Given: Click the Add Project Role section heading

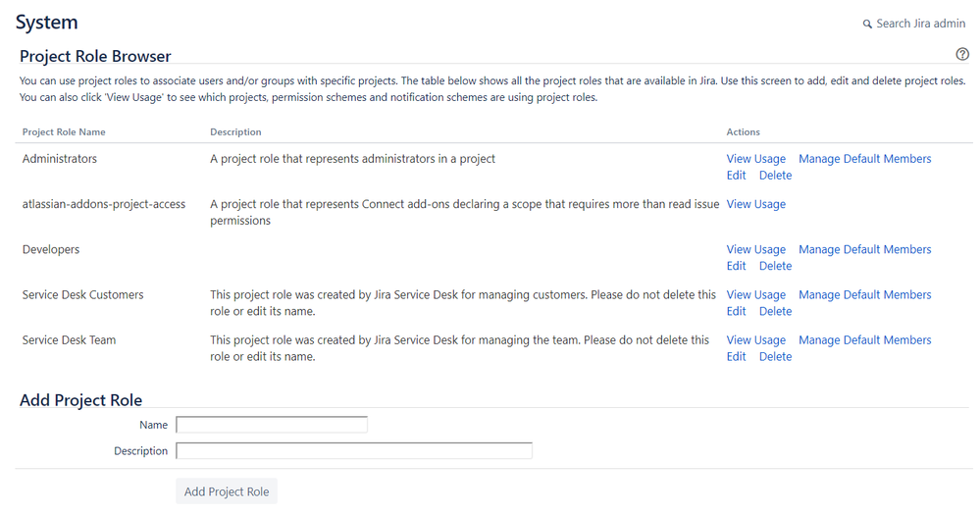Looking at the screenshot, I should pyautogui.click(x=80, y=400).
